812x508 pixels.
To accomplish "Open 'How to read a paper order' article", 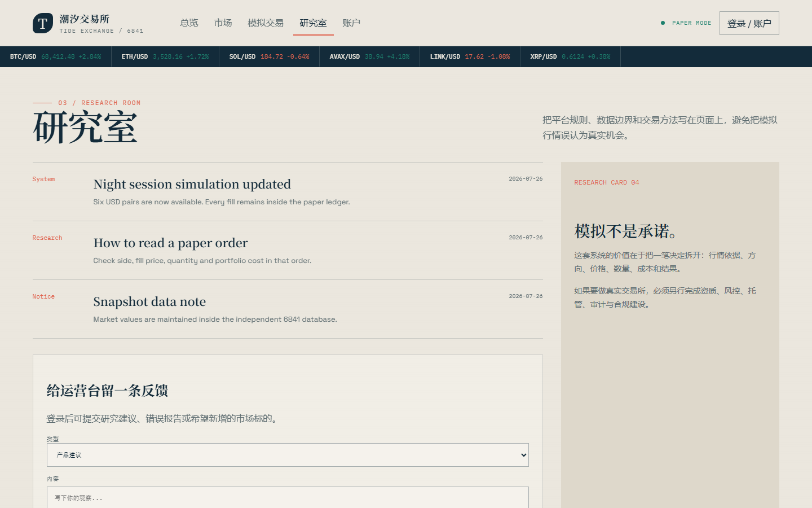I will pyautogui.click(x=171, y=243).
